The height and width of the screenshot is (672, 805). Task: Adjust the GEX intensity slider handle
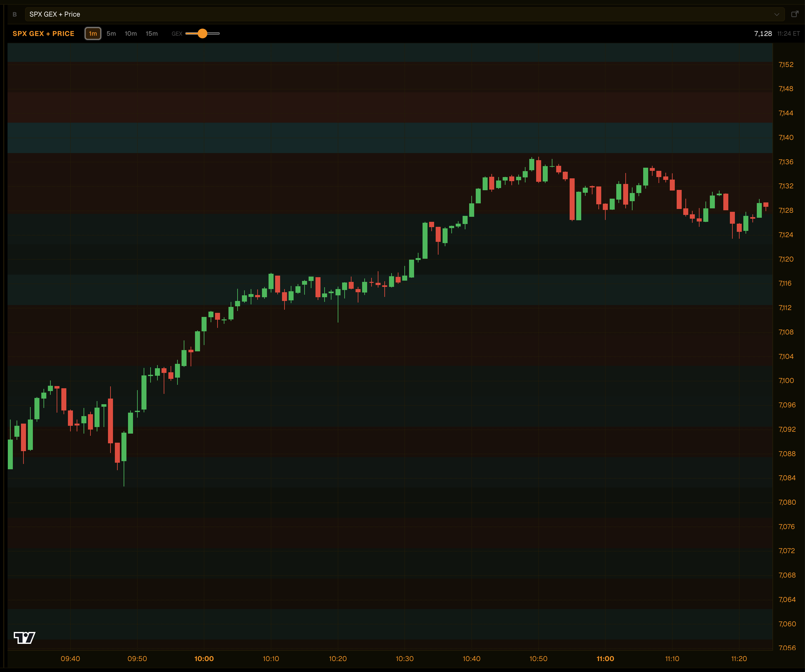point(203,34)
